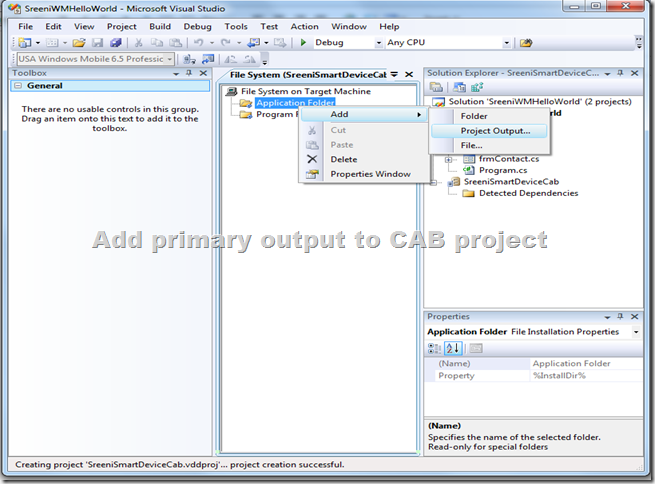The height and width of the screenshot is (484, 655).
Task: Click the Paste toolbar icon
Action: pos(175,43)
